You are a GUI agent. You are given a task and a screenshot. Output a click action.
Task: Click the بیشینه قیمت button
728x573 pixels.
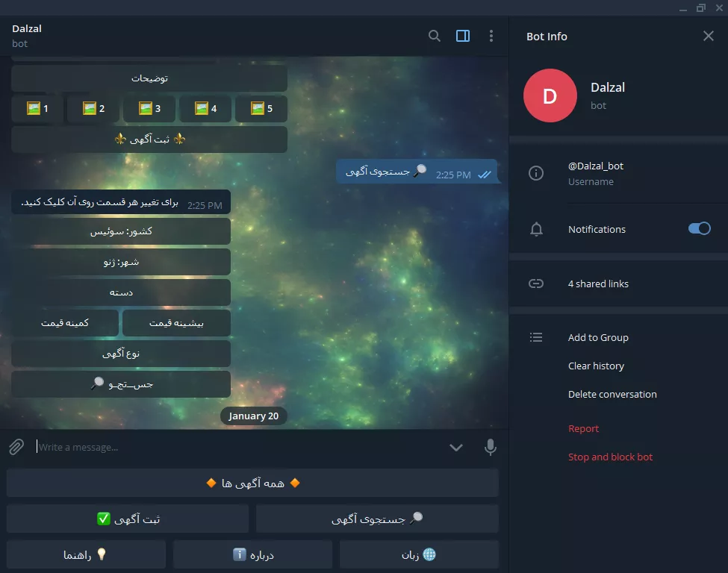176,323
